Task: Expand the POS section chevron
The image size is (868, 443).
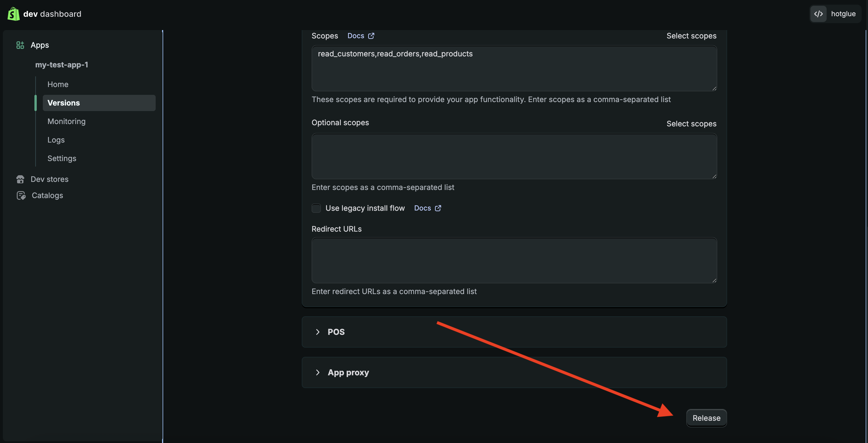Action: (317, 332)
